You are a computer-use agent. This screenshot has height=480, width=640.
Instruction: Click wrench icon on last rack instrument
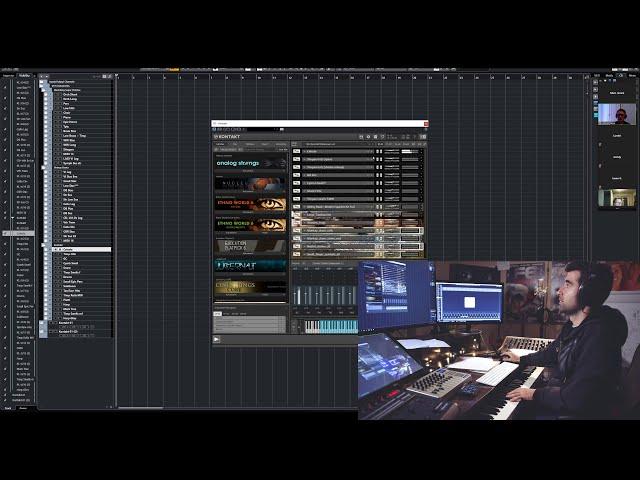(x=297, y=254)
